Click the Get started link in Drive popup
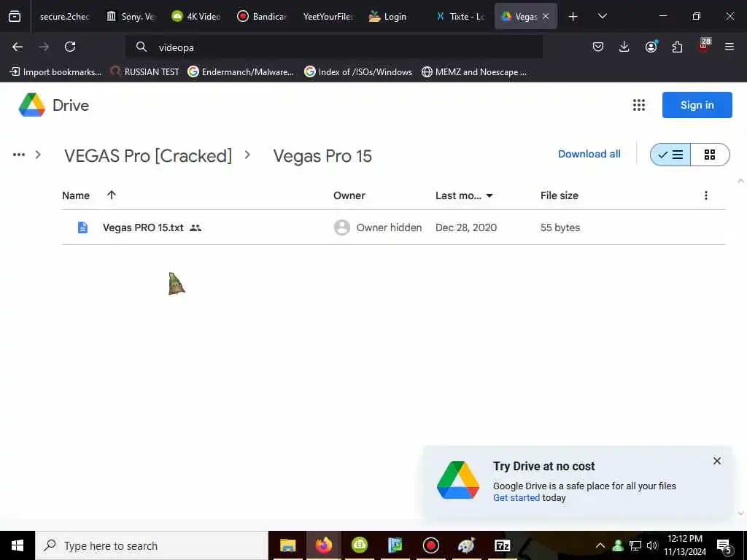Viewport: 747px width, 560px height. 516,497
